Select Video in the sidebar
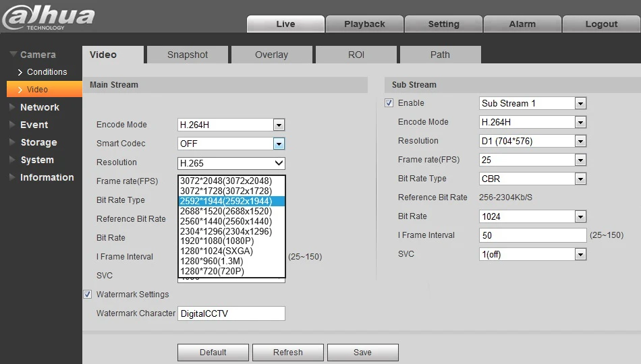 pyautogui.click(x=45, y=89)
